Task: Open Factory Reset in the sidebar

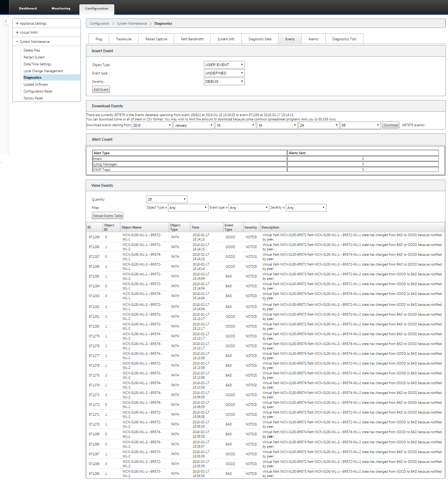Action: point(33,98)
